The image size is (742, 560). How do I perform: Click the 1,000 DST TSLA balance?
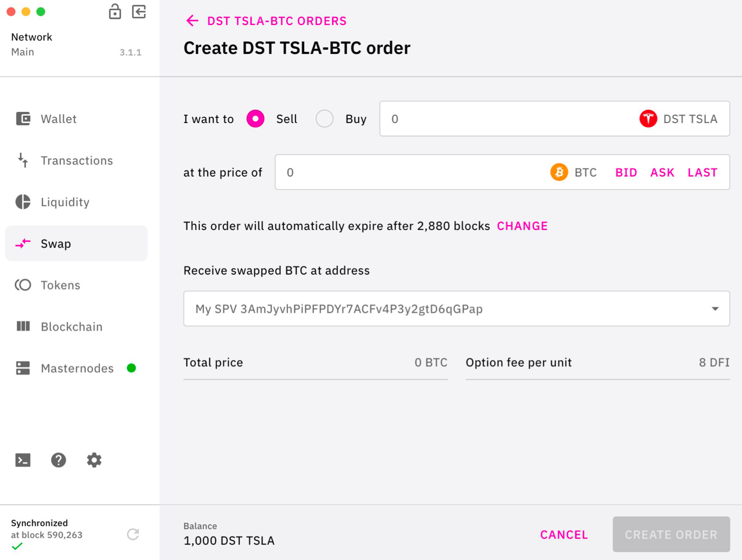click(229, 541)
